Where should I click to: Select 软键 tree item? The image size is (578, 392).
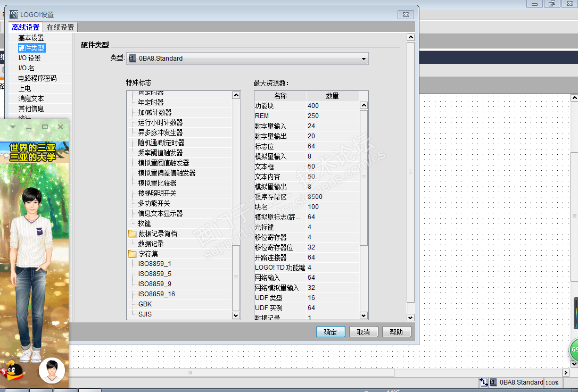pos(144,223)
